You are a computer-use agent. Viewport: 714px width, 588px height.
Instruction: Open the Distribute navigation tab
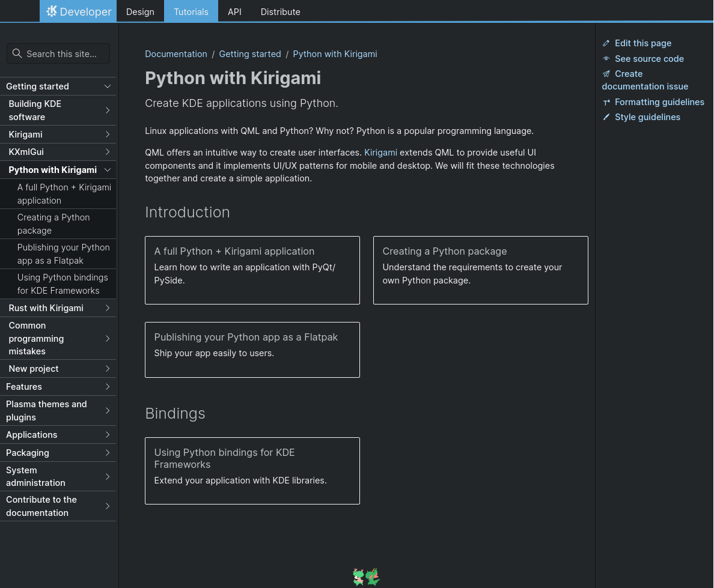[x=280, y=11]
